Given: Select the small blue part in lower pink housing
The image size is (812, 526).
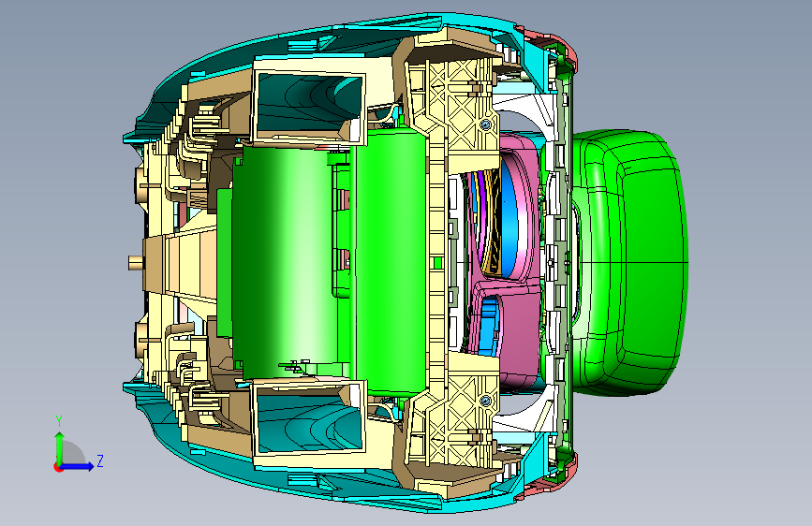Looking at the screenshot, I should [489, 326].
